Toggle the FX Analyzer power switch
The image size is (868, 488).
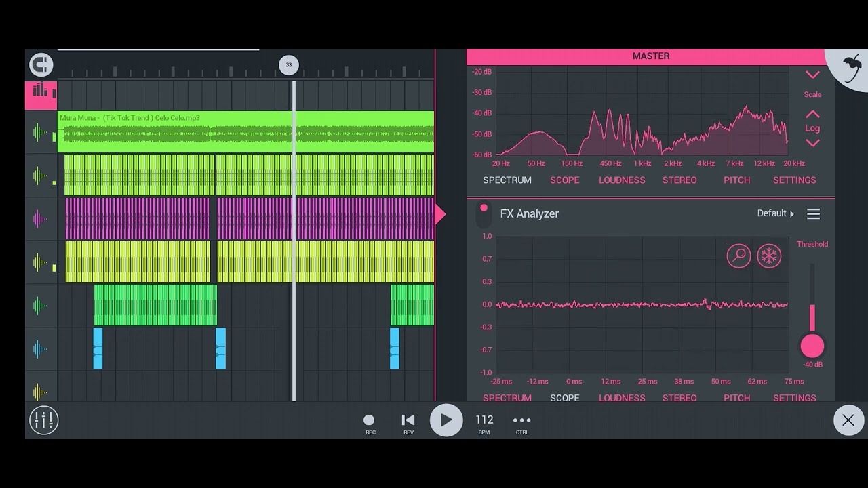pos(484,215)
